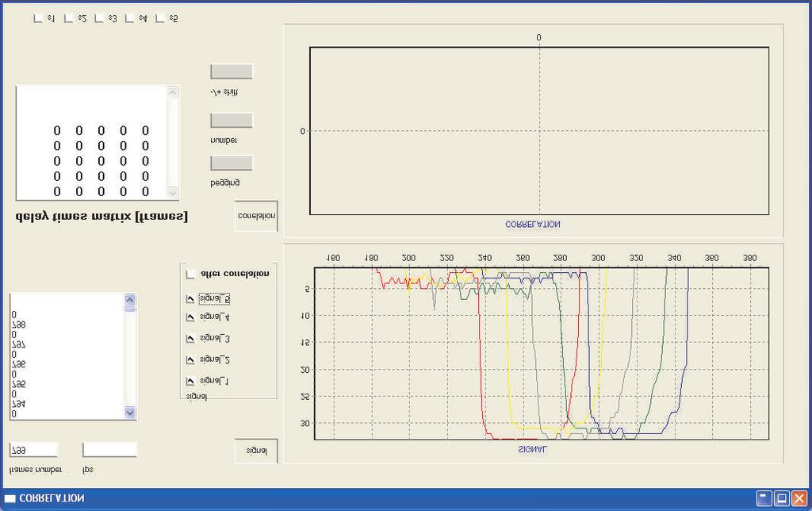The height and width of the screenshot is (511, 812).
Task: Enable the after correlation checkbox
Action: [x=190, y=274]
